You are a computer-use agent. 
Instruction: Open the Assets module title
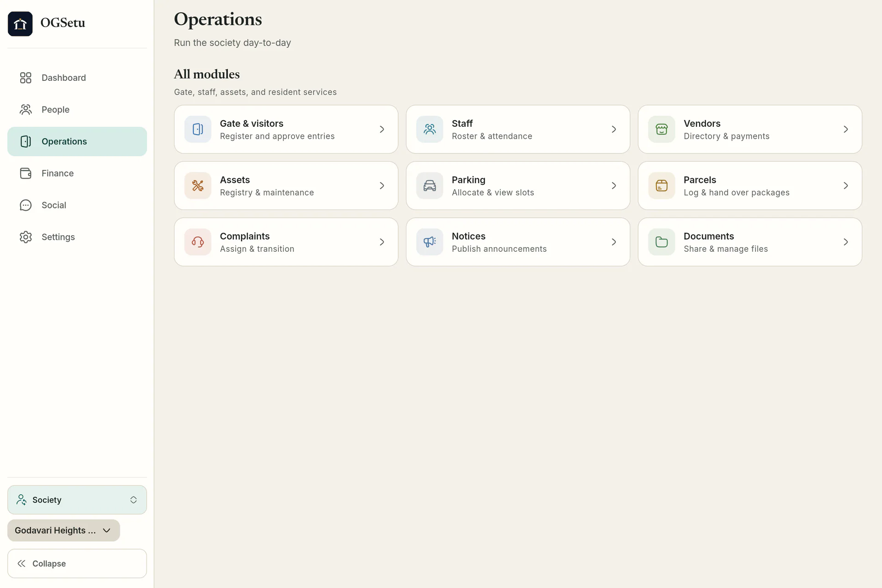235,180
